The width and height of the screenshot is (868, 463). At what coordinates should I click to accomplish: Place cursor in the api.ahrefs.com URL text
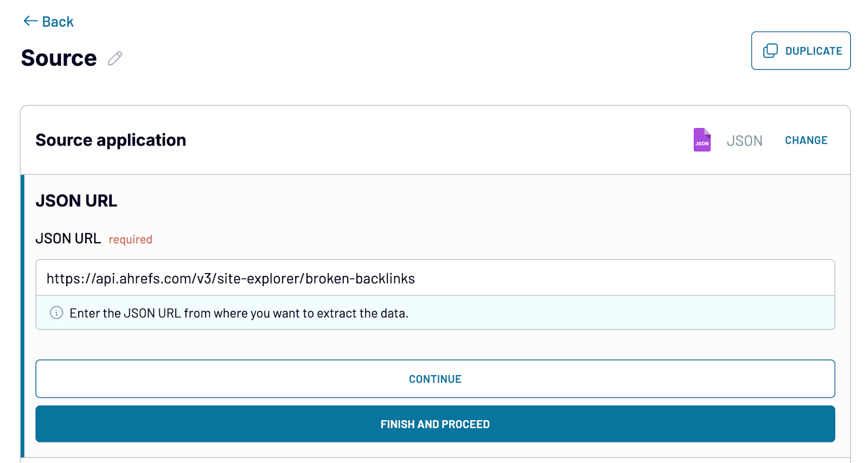pyautogui.click(x=231, y=278)
